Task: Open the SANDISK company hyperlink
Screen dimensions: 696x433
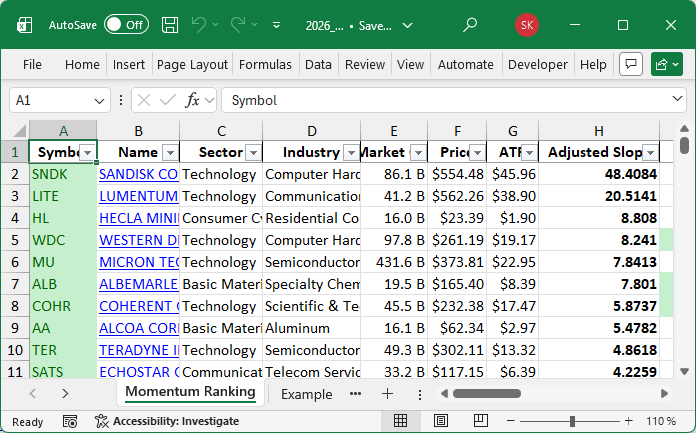Action: coord(138,174)
